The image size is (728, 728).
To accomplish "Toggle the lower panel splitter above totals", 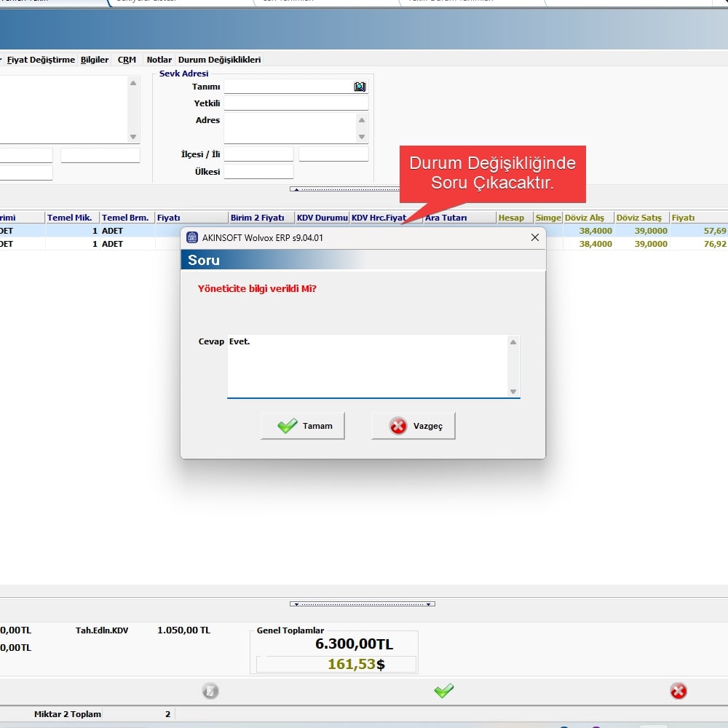I will tap(362, 604).
